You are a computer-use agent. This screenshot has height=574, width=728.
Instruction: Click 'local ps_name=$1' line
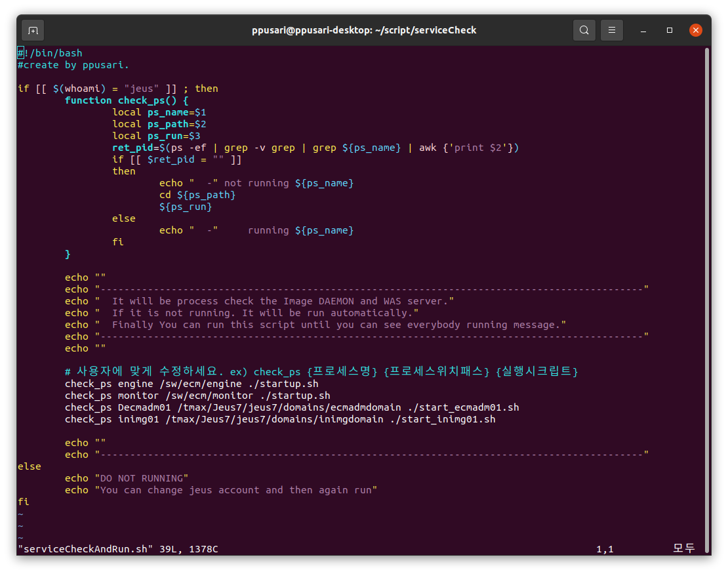pyautogui.click(x=159, y=112)
